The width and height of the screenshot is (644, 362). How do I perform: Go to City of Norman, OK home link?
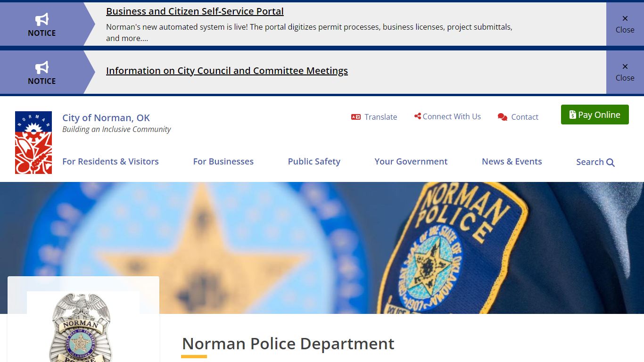[106, 118]
